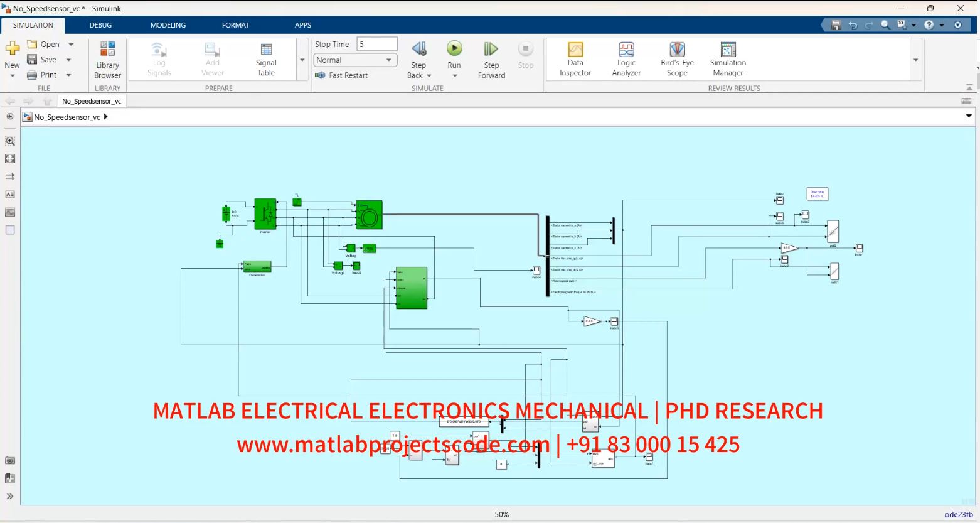Viewport: 980px width, 523px height.
Task: Open the Simulink Library Browser
Action: point(107,58)
